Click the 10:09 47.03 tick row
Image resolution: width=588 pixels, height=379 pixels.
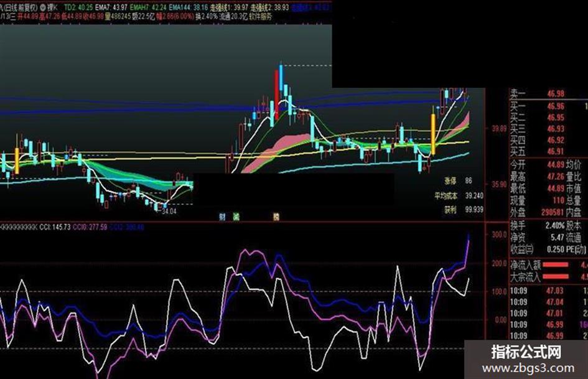[x=549, y=291]
